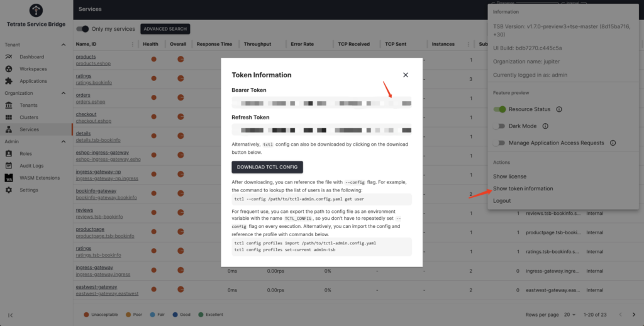Collapse the Tenant section in sidebar
This screenshot has width=644, height=326.
(64, 45)
